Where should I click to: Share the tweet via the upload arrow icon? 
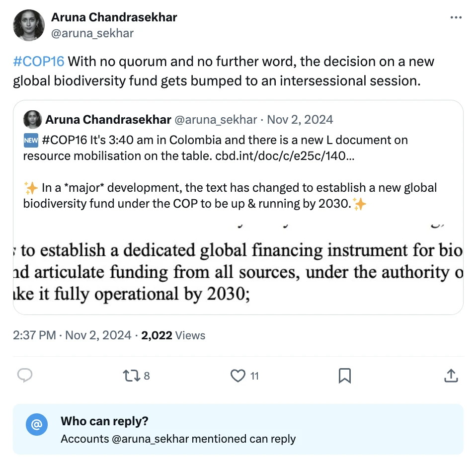451,376
